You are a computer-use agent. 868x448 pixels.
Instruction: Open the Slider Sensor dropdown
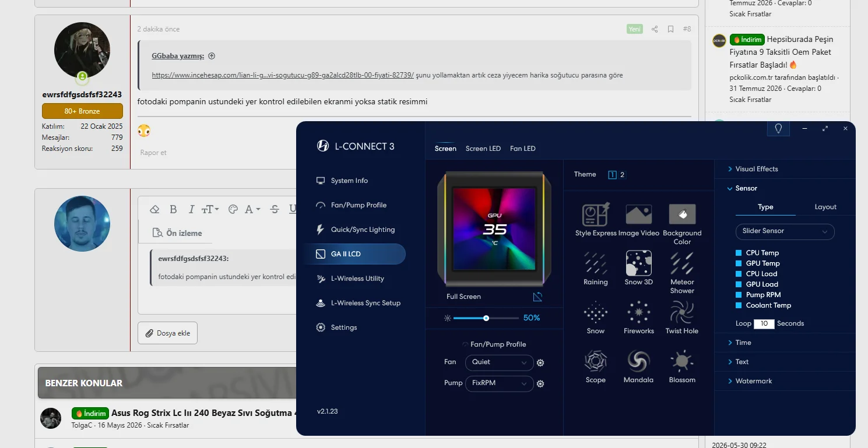tap(785, 231)
